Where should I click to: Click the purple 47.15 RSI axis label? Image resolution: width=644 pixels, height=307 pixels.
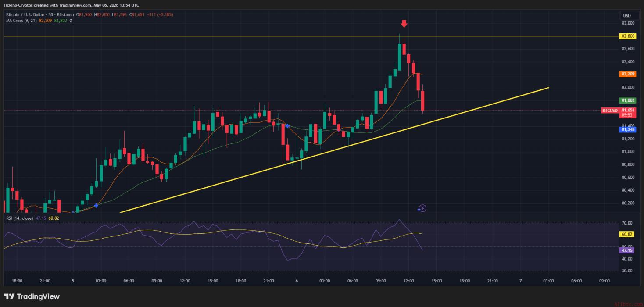627,250
